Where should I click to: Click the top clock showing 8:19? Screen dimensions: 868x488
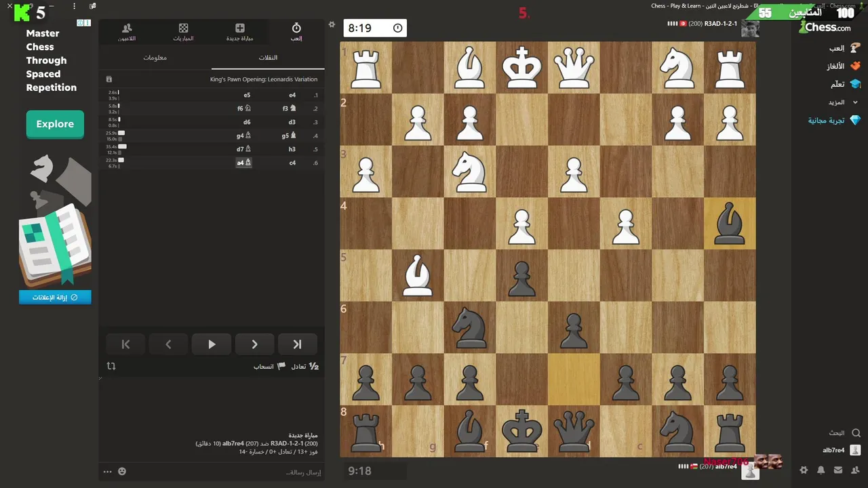(375, 28)
